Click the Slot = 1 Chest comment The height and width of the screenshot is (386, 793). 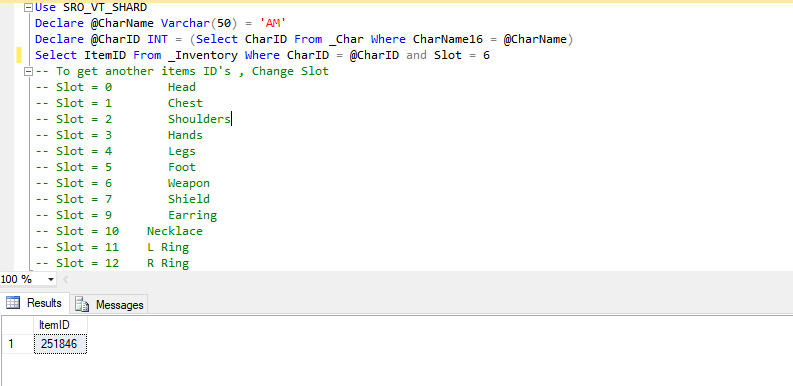tap(119, 103)
